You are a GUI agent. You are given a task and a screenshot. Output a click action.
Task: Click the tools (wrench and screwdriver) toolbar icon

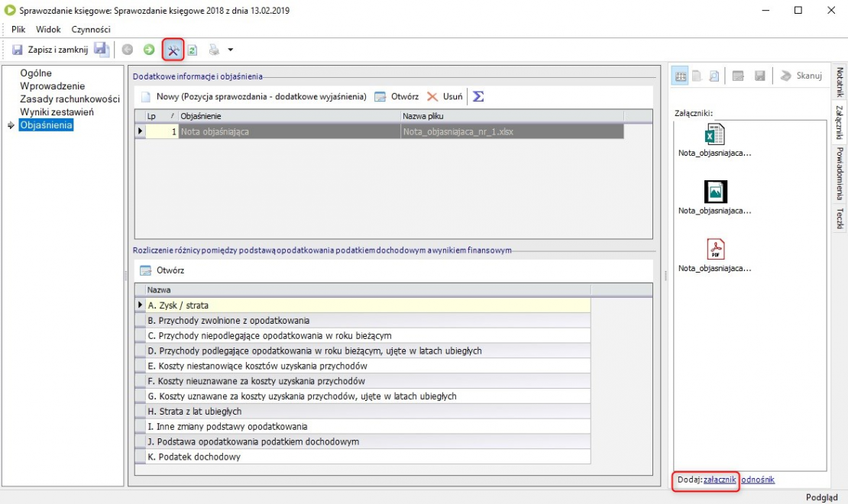click(x=173, y=50)
